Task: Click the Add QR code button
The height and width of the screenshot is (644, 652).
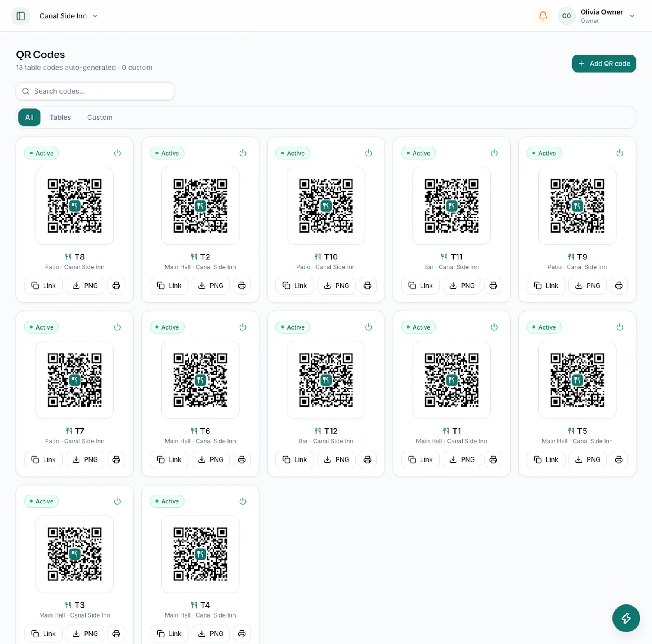Action: 604,64
